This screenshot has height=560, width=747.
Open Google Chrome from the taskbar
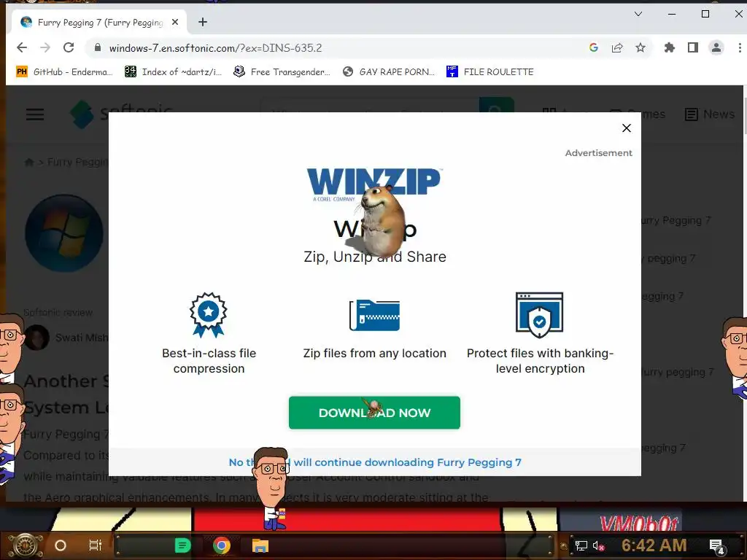click(222, 545)
